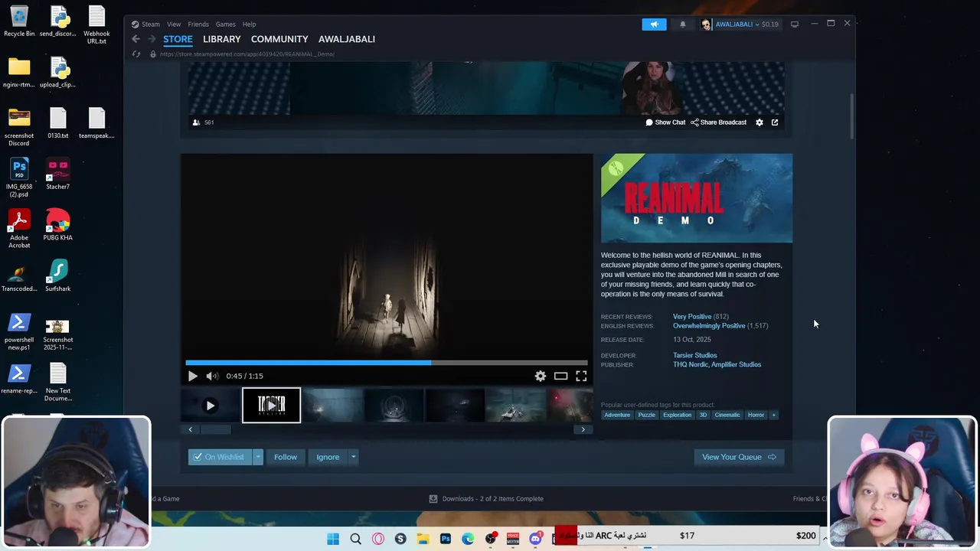
Task: Open the 3D tag
Action: coord(703,415)
